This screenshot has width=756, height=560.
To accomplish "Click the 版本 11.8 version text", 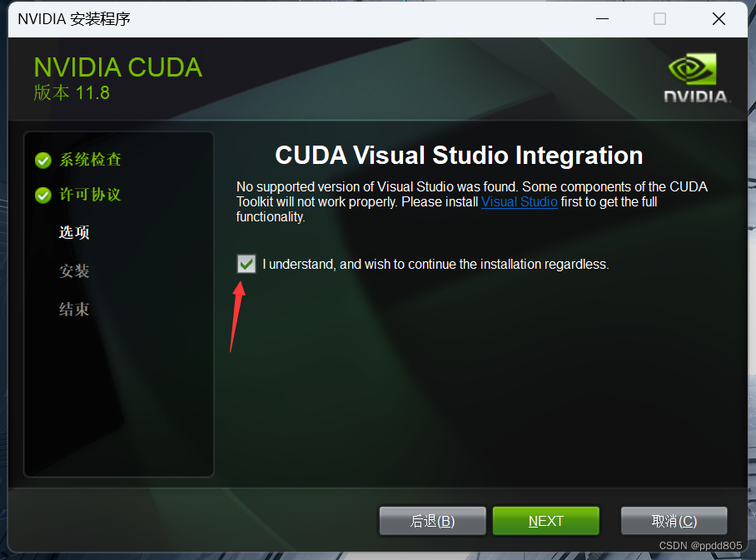I will coord(72,92).
